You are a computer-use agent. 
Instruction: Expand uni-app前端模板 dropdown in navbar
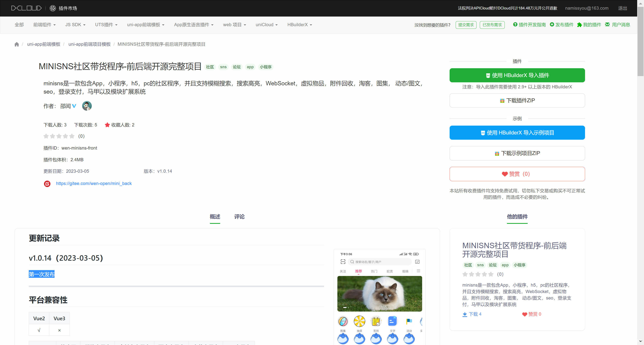[x=146, y=25]
